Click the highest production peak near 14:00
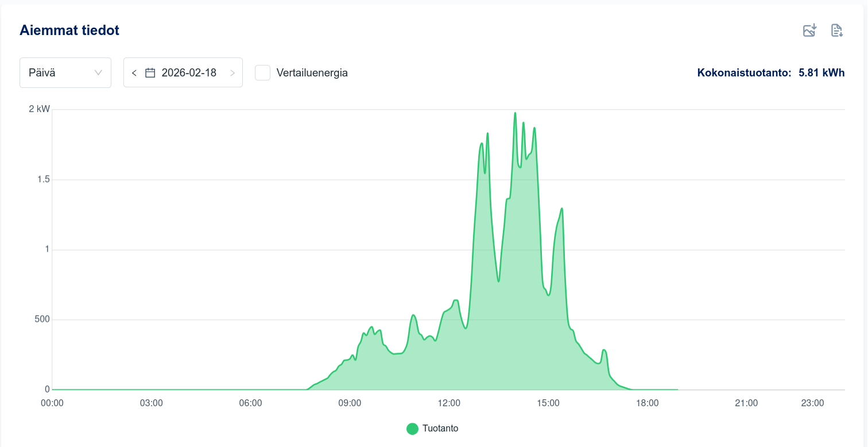868x447 pixels. (x=515, y=113)
